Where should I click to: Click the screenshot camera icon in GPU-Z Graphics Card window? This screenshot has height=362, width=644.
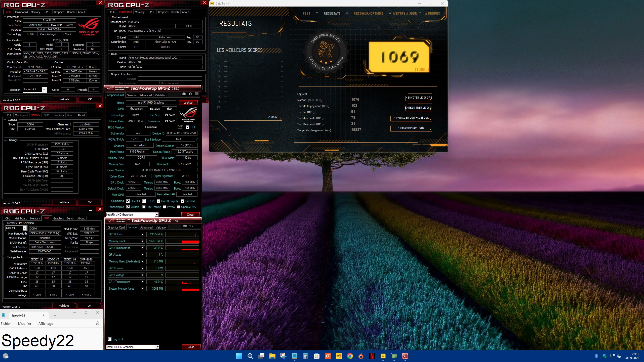coord(184,94)
